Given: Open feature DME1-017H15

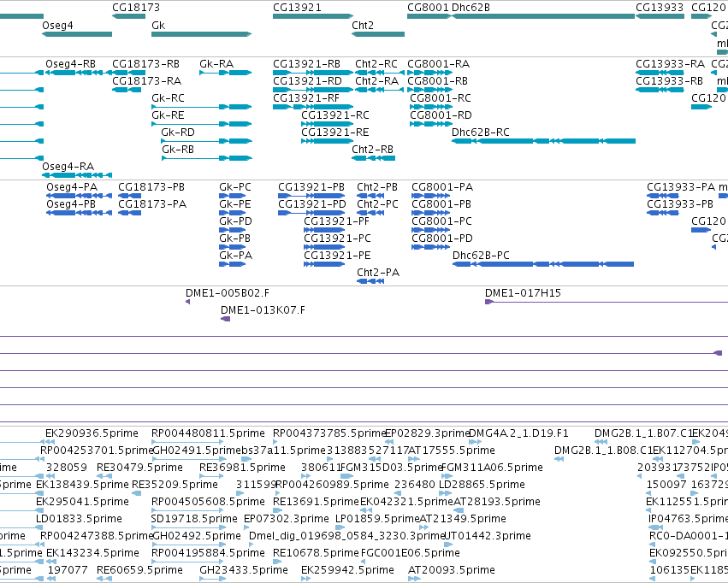Looking at the screenshot, I should [x=523, y=293].
